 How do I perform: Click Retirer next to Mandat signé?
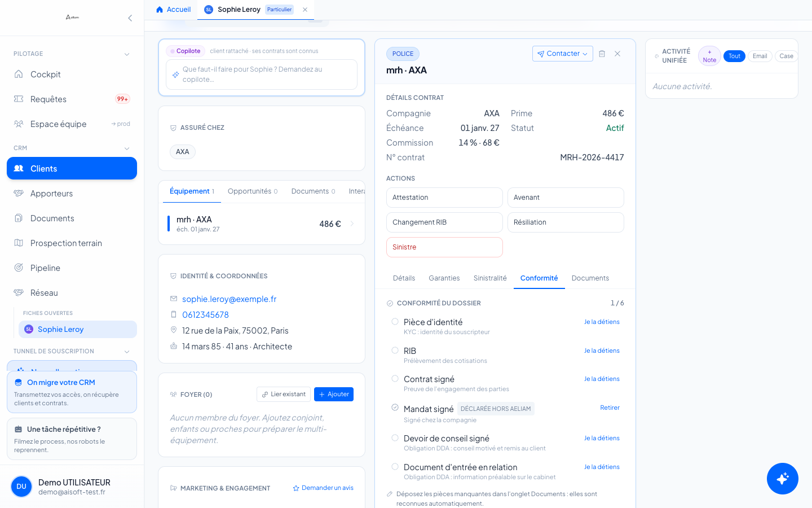click(610, 408)
